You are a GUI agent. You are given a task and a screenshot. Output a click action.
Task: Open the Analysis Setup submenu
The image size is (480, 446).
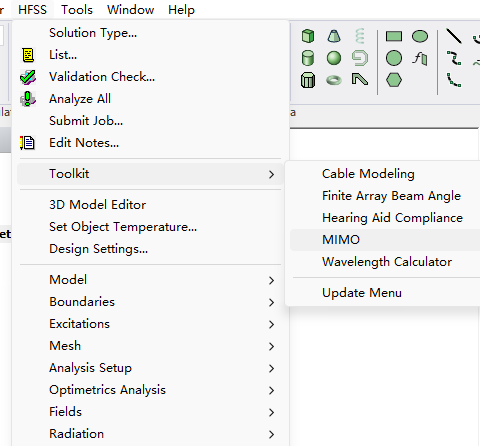[x=150, y=368]
